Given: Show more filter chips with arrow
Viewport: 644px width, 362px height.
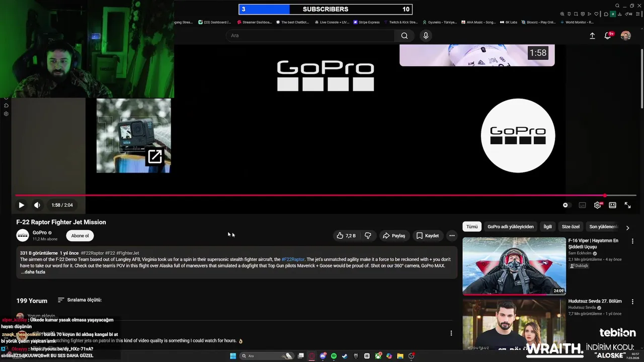Looking at the screenshot, I should 627,228.
